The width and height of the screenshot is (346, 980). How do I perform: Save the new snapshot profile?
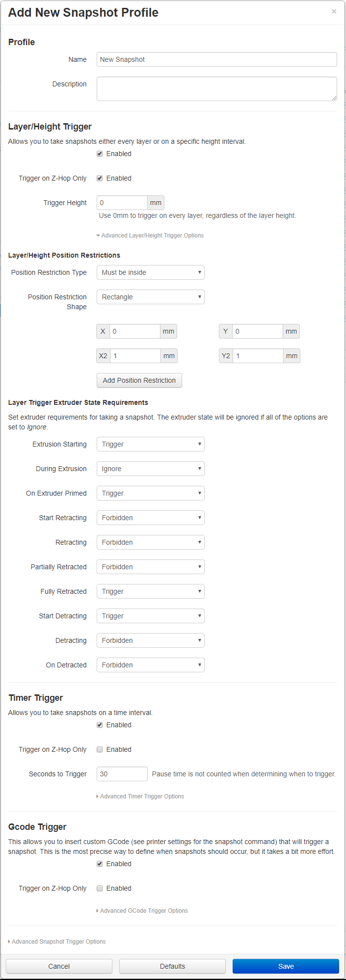(285, 965)
